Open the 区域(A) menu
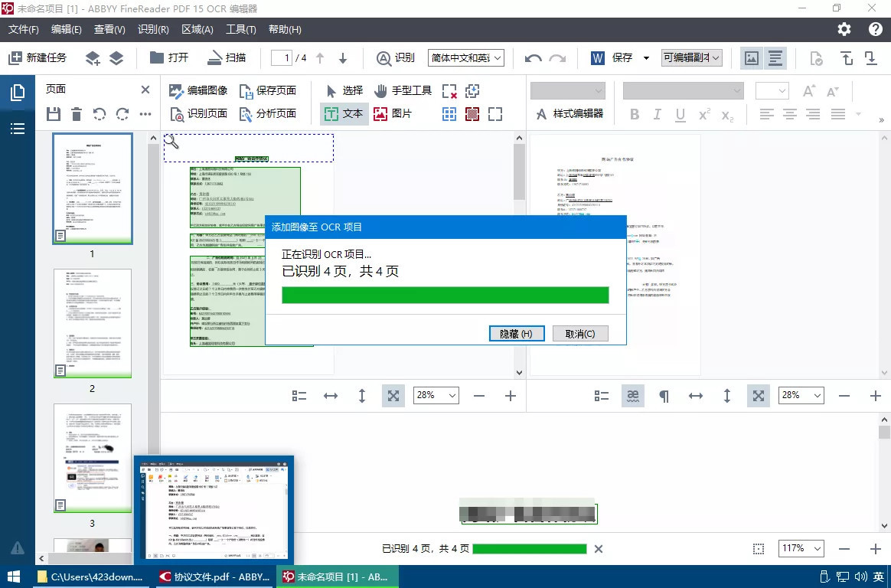The height and width of the screenshot is (588, 891). tap(197, 30)
